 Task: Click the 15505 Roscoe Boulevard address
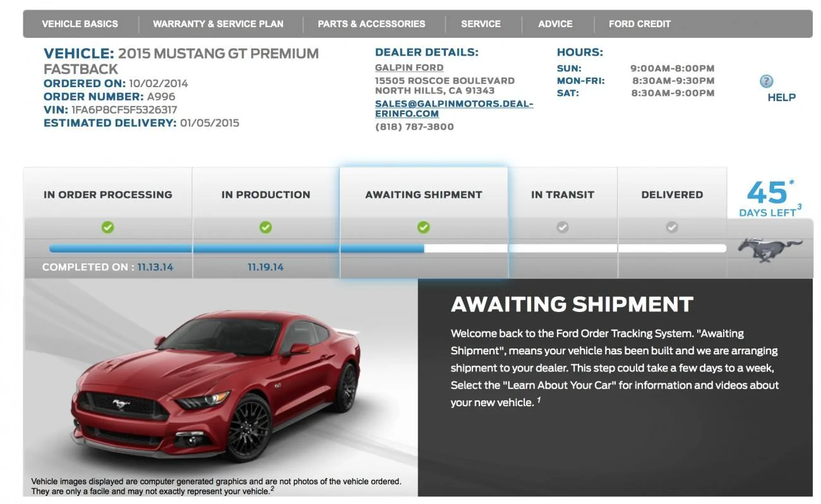[445, 81]
